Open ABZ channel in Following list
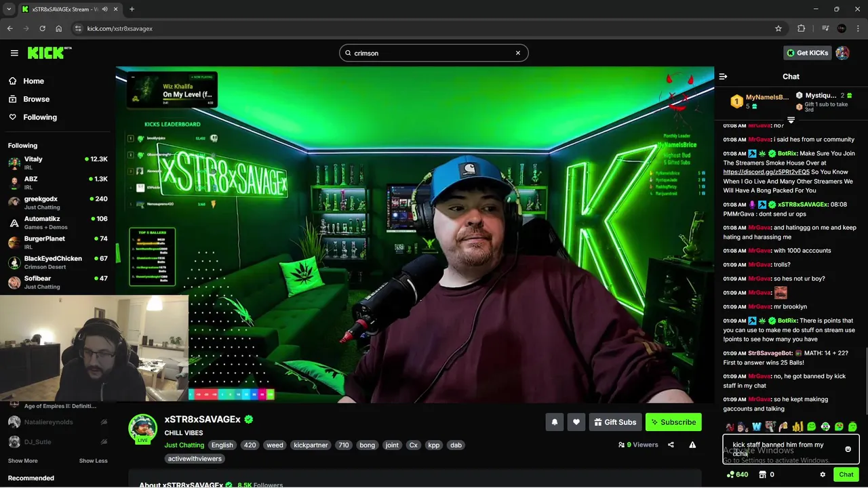Screen dimensions: 868x488 pos(58,182)
